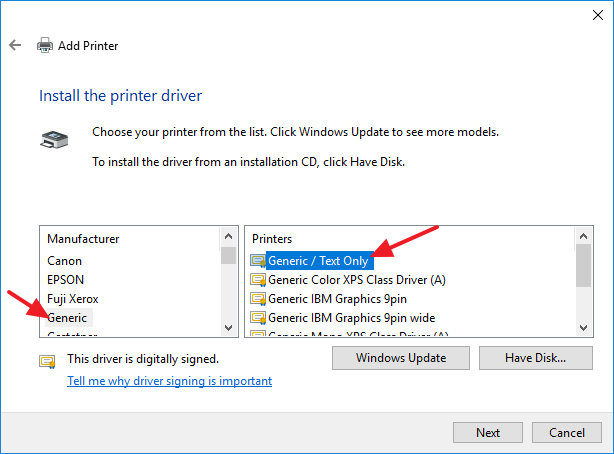Choose Fuji Xerox manufacturer
Screen dimensions: 614x454
(x=72, y=299)
